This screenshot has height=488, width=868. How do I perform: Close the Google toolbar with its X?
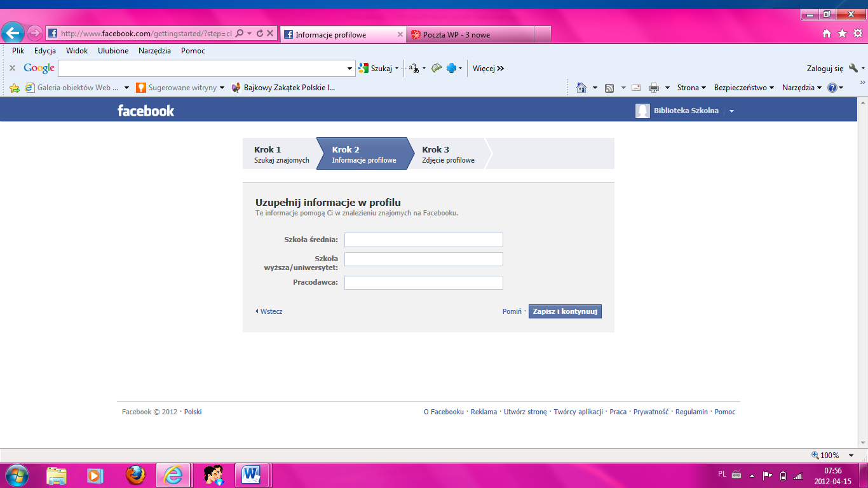click(x=12, y=68)
